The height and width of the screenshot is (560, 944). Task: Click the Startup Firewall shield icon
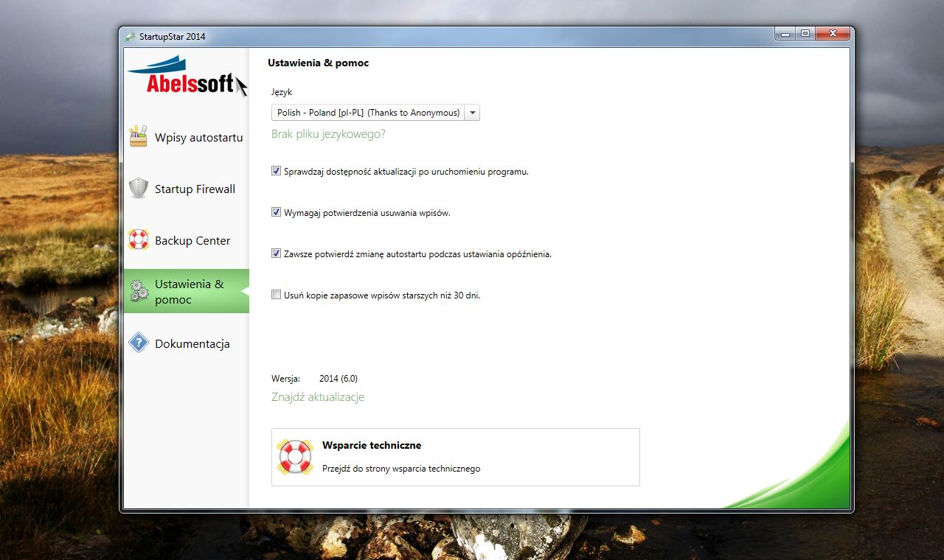[139, 188]
